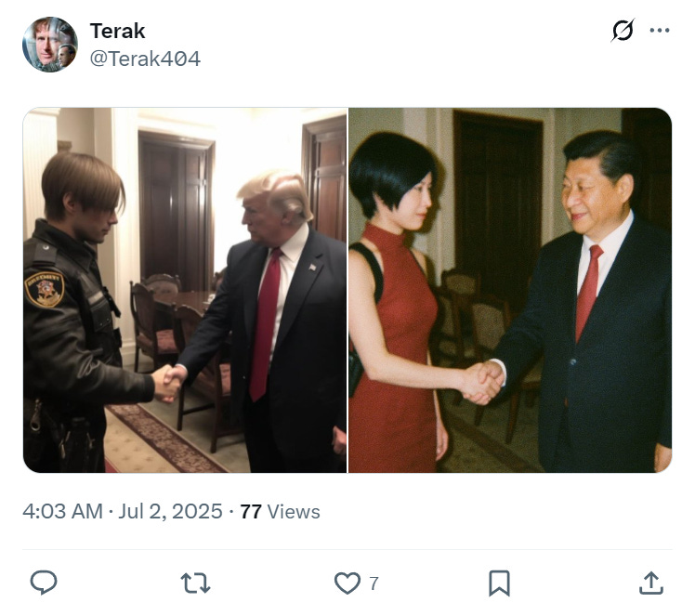Click the uniform shoulder patch in left photo
Viewport: 695px width, 616px height.
45,289
